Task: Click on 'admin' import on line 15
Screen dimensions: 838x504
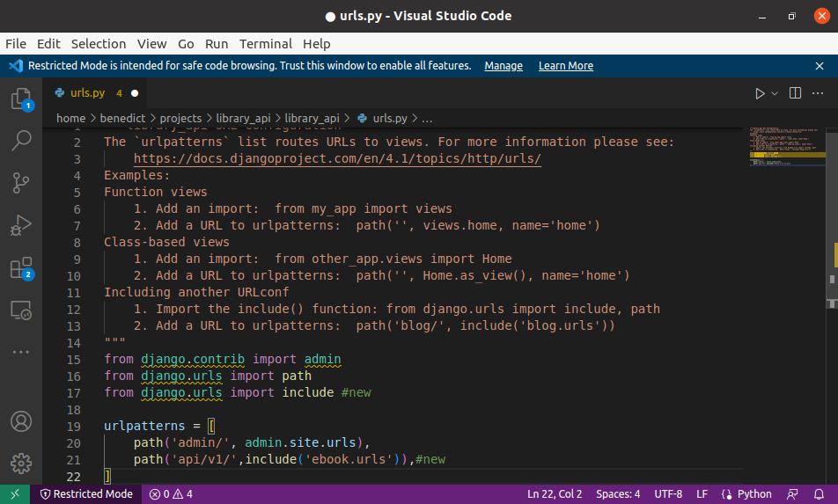Action: (x=322, y=360)
